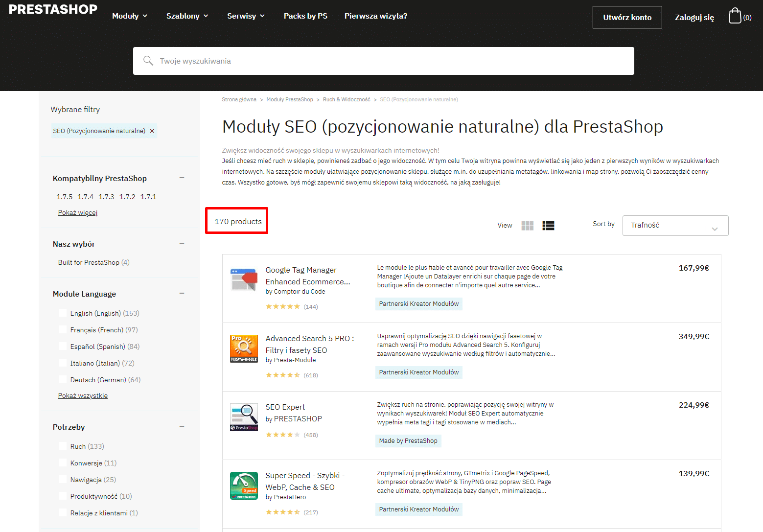Focus the Twoje wyszukiwania search field
The height and width of the screenshot is (532, 763).
point(384,61)
